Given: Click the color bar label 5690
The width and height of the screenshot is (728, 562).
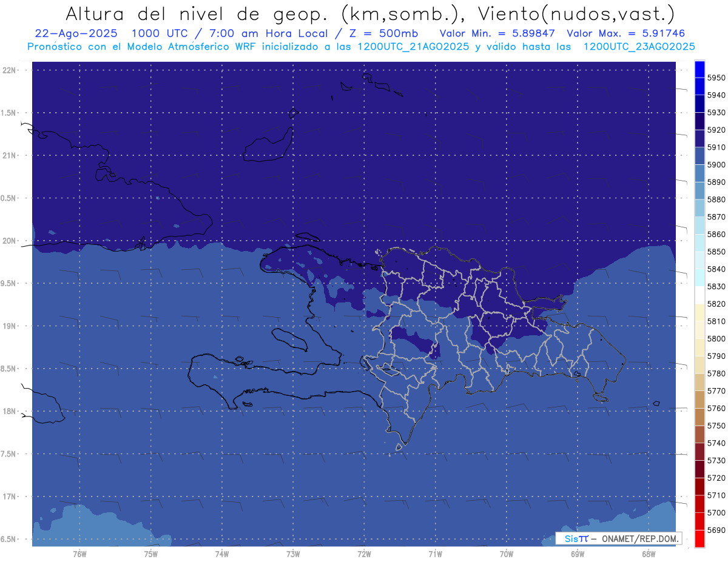Looking at the screenshot, I should [716, 530].
